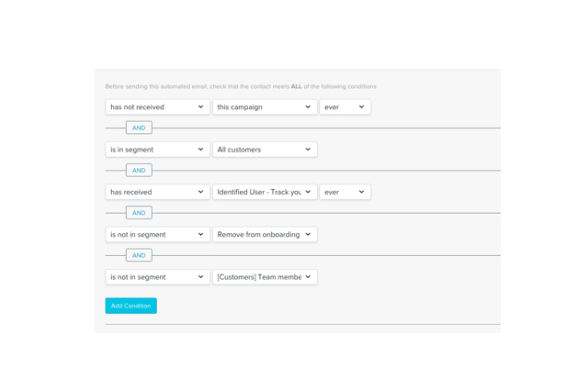Open the "Remove from onboarding" segment dropdown
This screenshot has width=588, height=391.
pyautogui.click(x=265, y=234)
